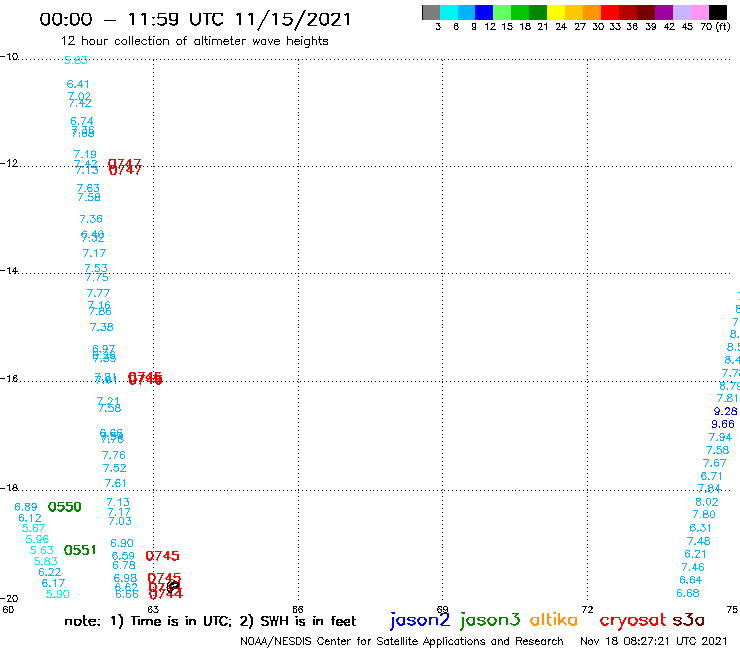Click the longitude axis label '66'

[x=298, y=609]
